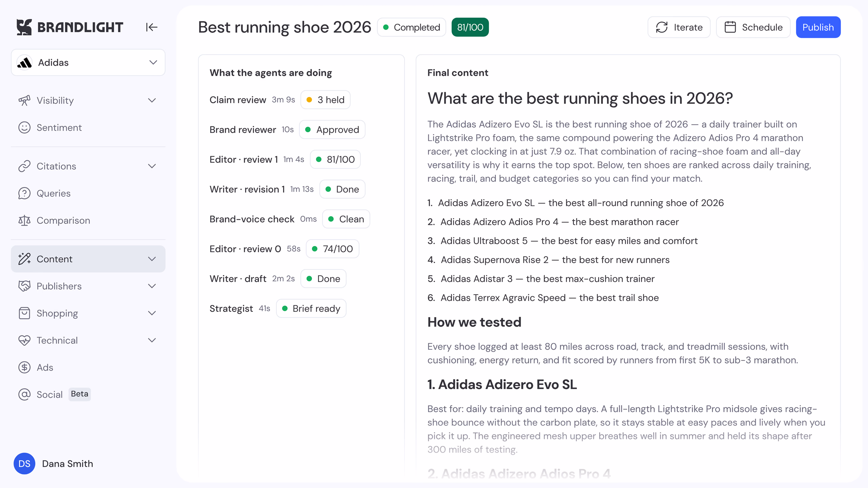Screen dimensions: 868x488
Task: Click the Schedule button
Action: coord(753,27)
